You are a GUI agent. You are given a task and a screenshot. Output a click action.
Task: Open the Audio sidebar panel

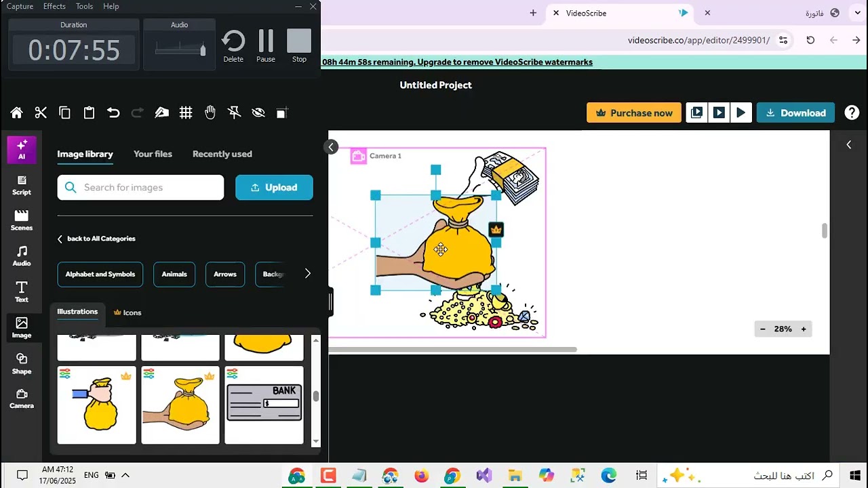coord(22,256)
